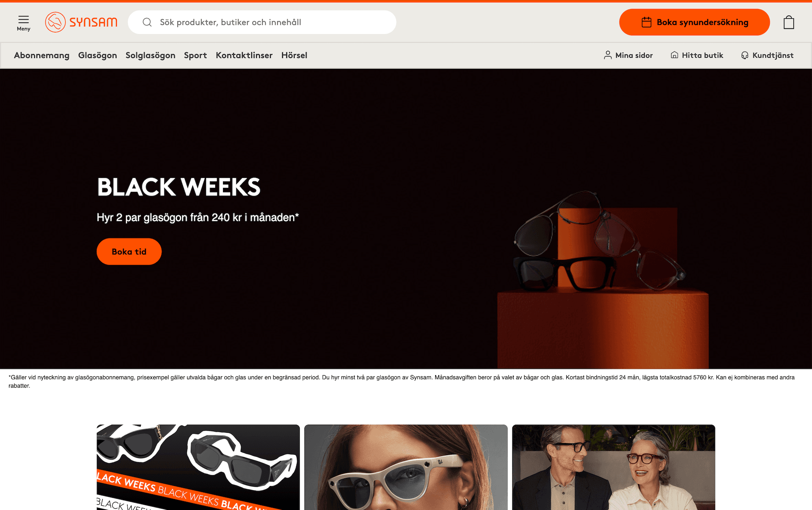Click the Boka tid button

[x=129, y=252]
